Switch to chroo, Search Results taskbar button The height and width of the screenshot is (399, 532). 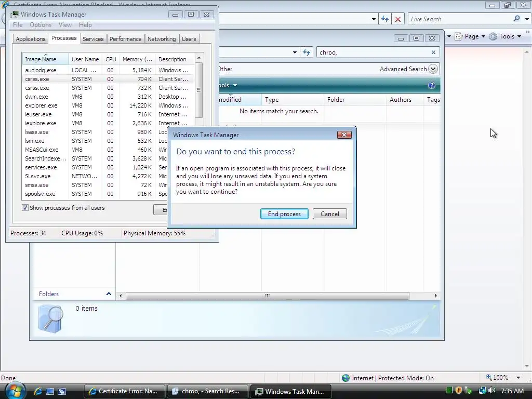[x=208, y=391]
